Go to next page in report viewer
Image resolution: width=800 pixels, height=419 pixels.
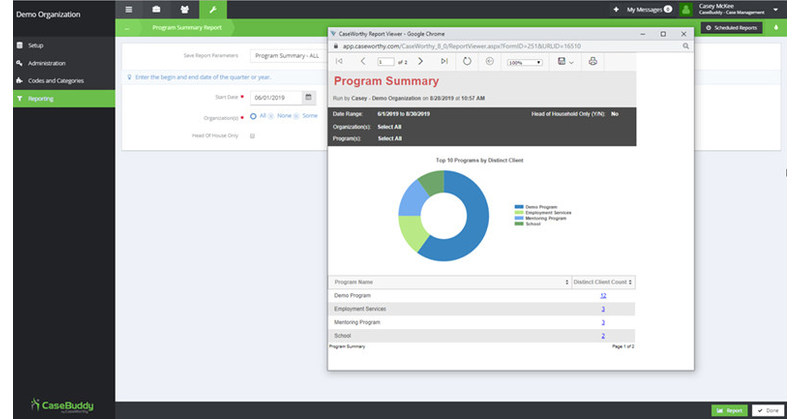(421, 62)
